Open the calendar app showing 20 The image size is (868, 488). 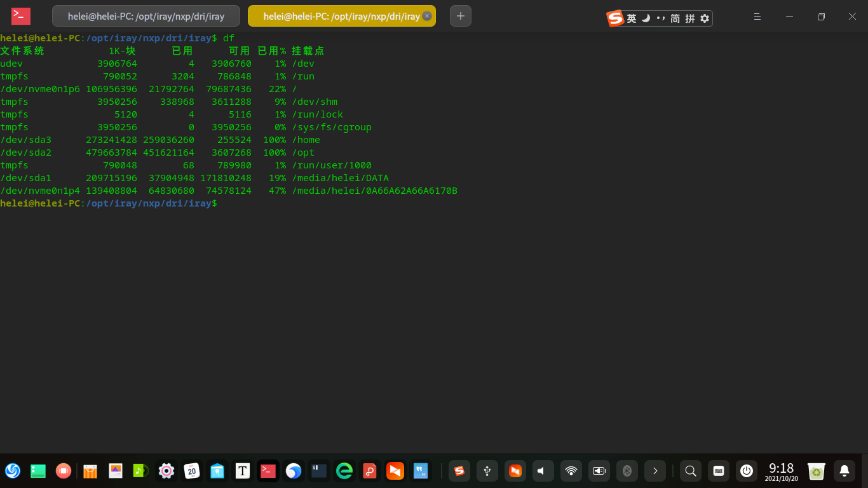[192, 471]
